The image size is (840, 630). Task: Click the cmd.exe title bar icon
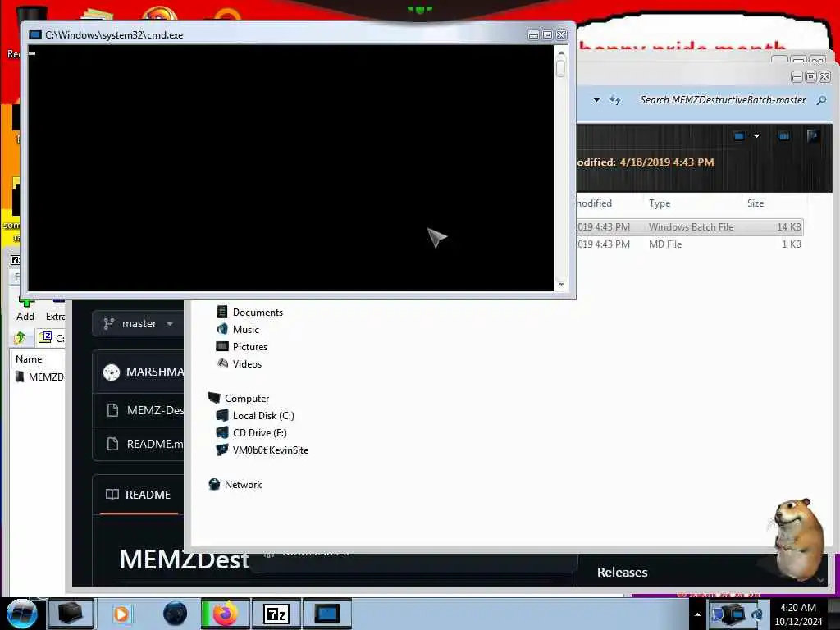point(35,34)
